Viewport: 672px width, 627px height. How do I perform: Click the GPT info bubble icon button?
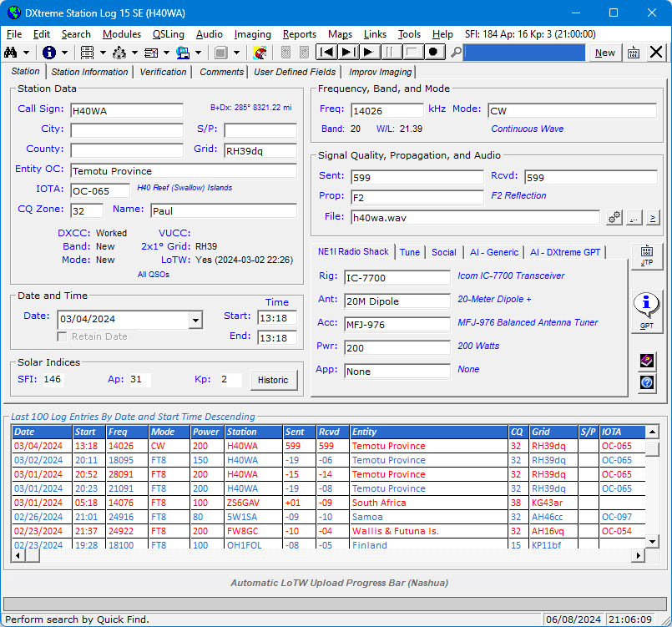coord(647,311)
